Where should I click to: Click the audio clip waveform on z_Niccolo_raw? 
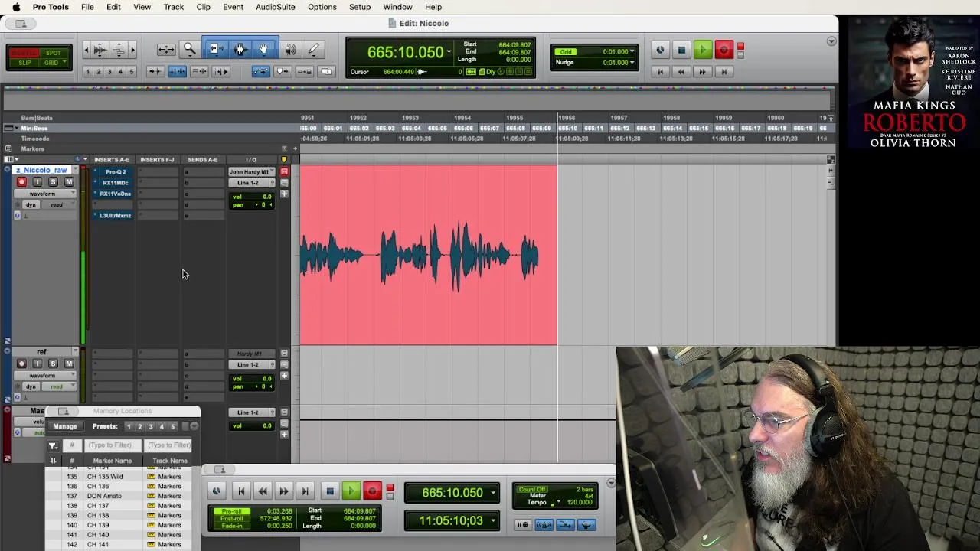pos(428,256)
